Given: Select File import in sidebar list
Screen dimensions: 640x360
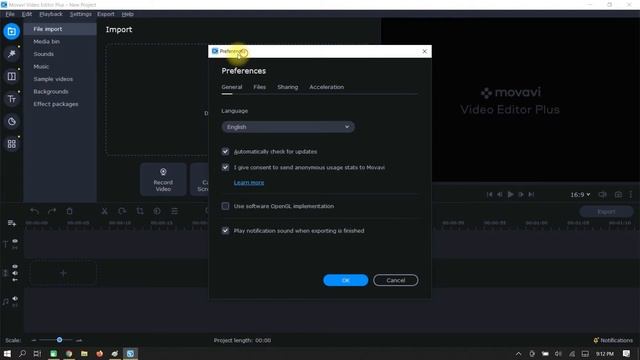Looking at the screenshot, I should [x=60, y=29].
